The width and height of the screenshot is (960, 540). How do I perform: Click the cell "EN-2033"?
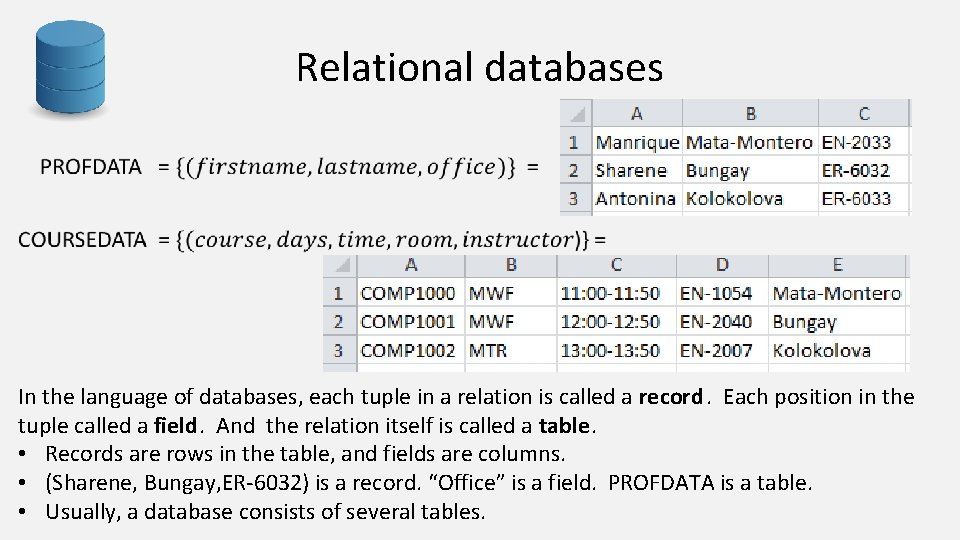863,142
